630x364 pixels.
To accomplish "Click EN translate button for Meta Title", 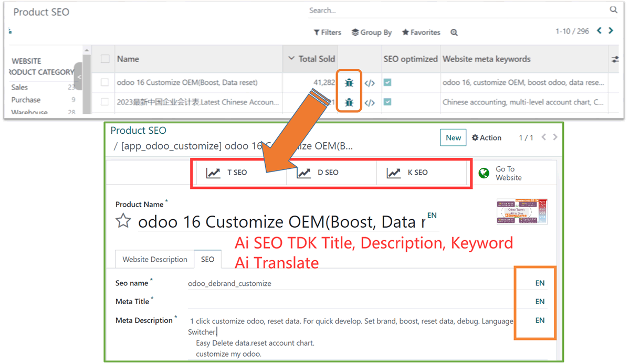I will (540, 302).
